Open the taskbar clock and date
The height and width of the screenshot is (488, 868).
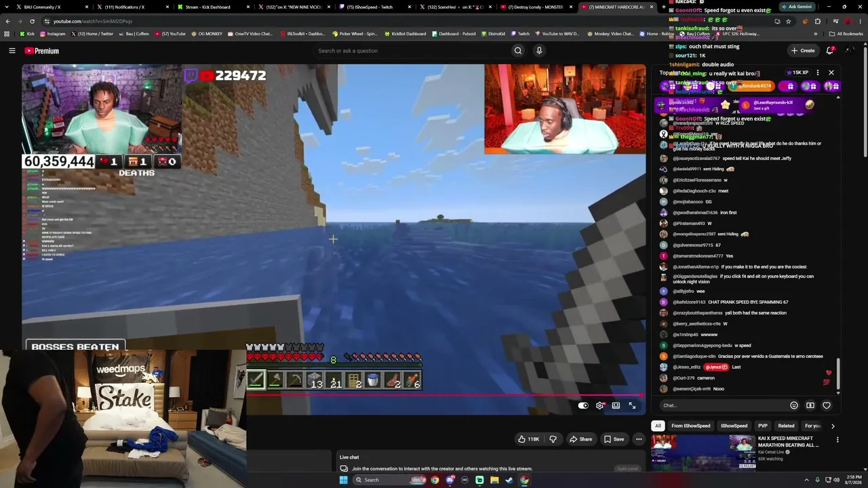[x=852, y=480]
